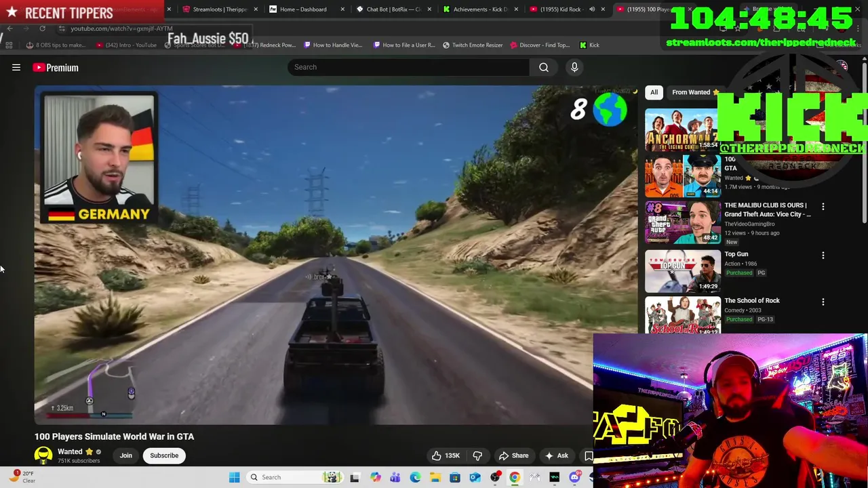
Task: Subscribe to the Wanted channel
Action: pos(164,455)
